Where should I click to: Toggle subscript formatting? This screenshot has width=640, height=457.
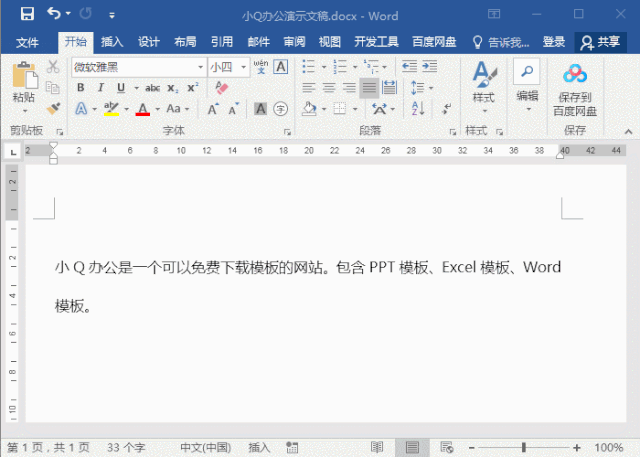point(173,88)
